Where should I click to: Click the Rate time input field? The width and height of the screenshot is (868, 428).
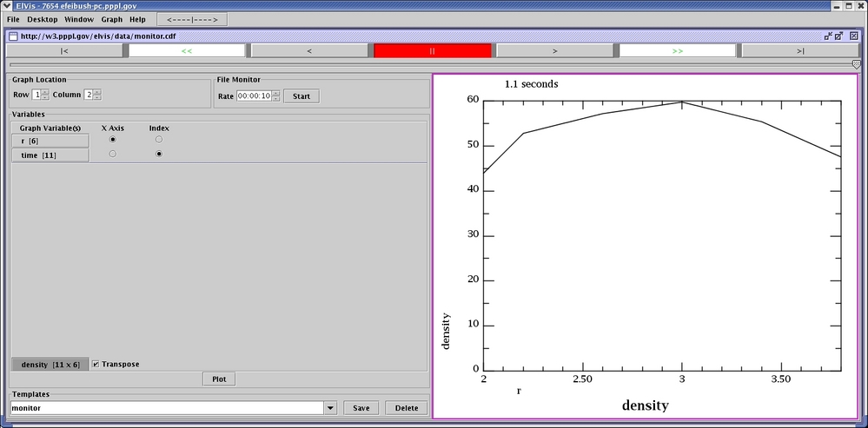[x=254, y=95]
